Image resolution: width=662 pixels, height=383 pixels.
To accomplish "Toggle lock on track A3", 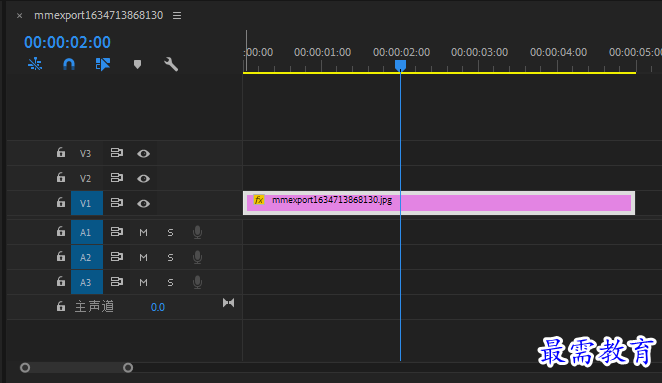I will (61, 281).
